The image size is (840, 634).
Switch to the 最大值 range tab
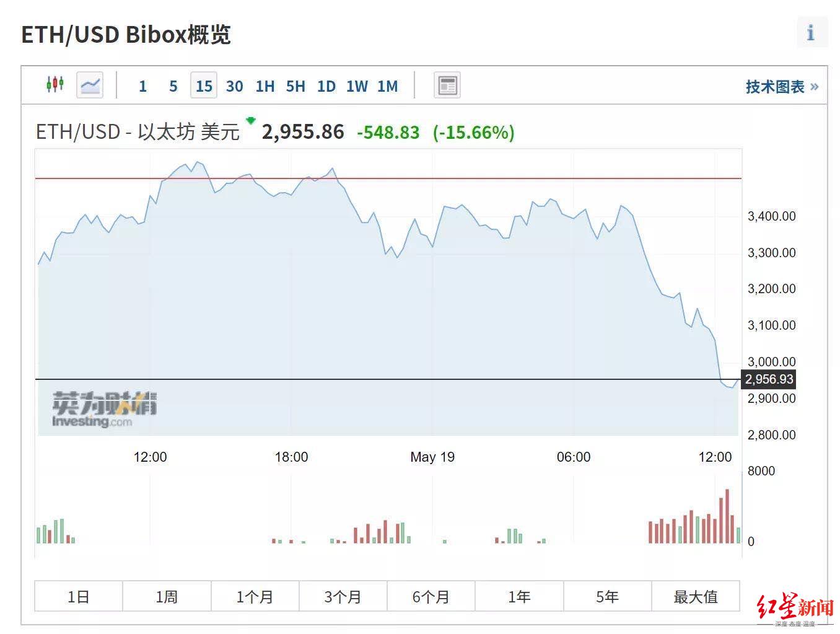pyautogui.click(x=696, y=596)
